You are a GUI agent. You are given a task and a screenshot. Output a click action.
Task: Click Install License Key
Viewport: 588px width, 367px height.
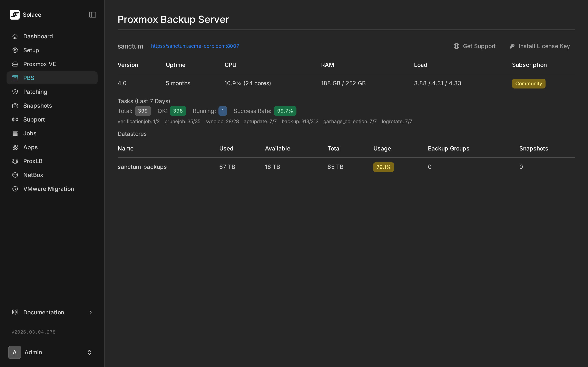544,46
